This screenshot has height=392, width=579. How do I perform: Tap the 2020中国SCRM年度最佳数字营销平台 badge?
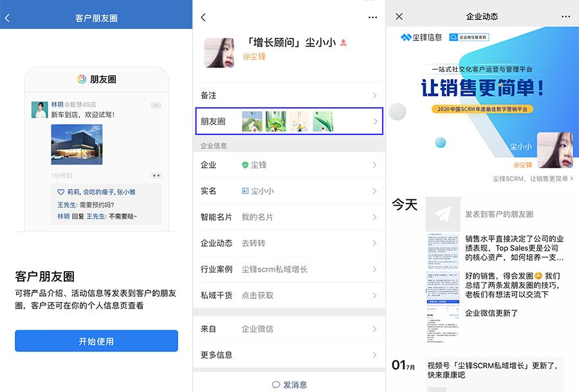coord(482,109)
